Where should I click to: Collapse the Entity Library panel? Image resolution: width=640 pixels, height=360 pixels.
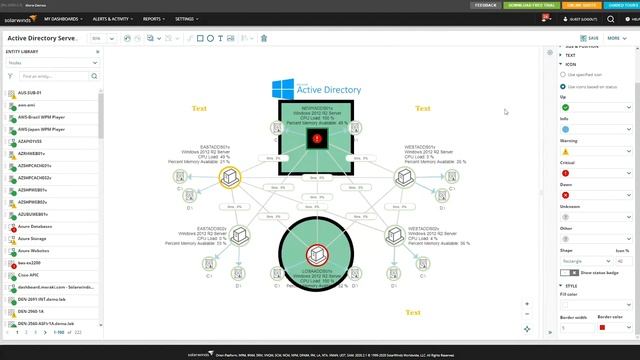(98, 52)
